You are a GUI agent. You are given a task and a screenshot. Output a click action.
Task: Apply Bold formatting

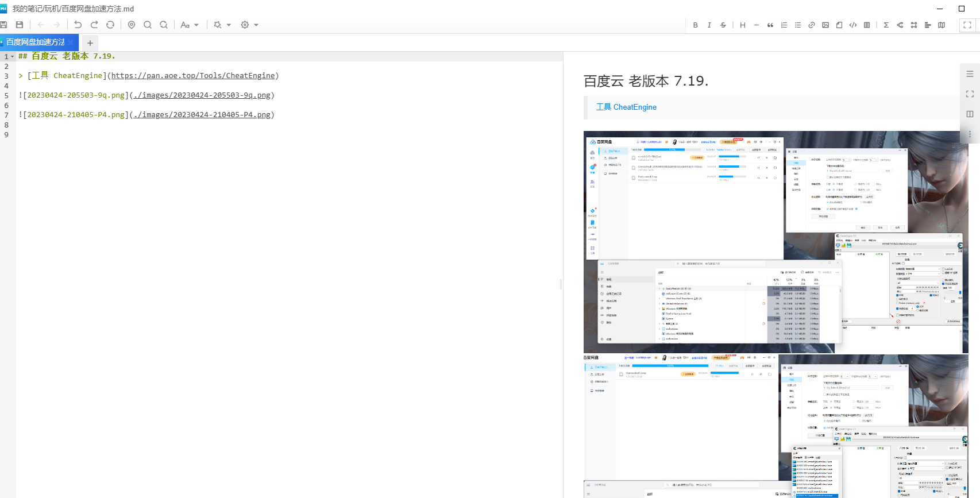(x=695, y=25)
